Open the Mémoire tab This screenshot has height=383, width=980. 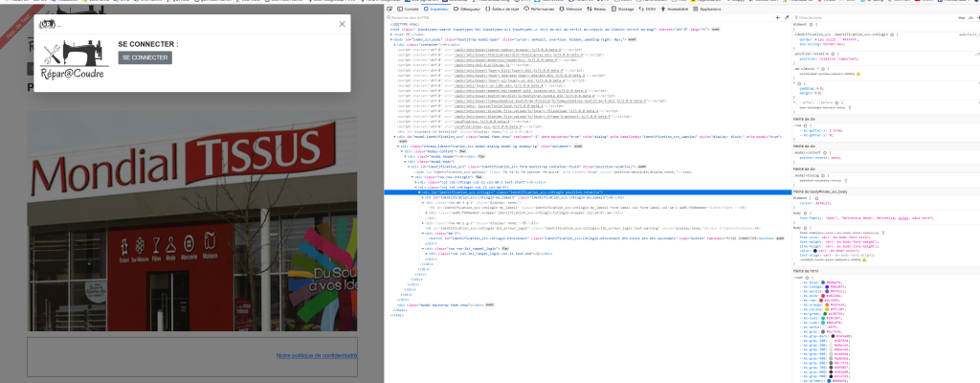click(570, 10)
